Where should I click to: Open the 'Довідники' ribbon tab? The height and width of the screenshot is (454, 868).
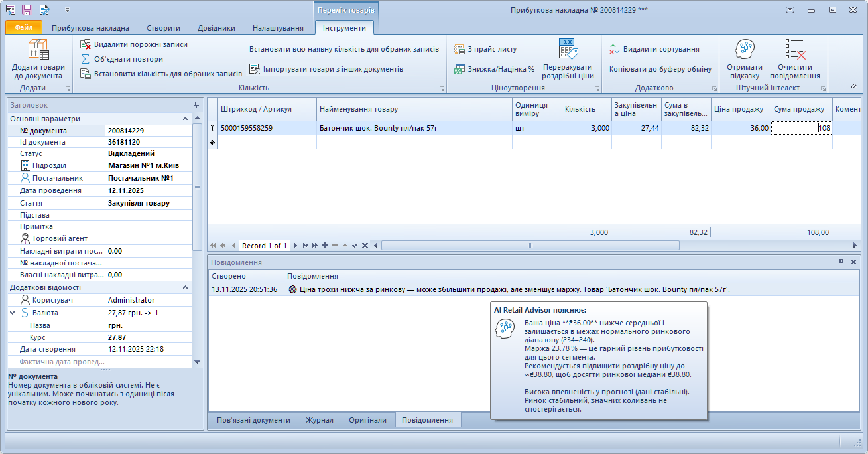tap(216, 28)
